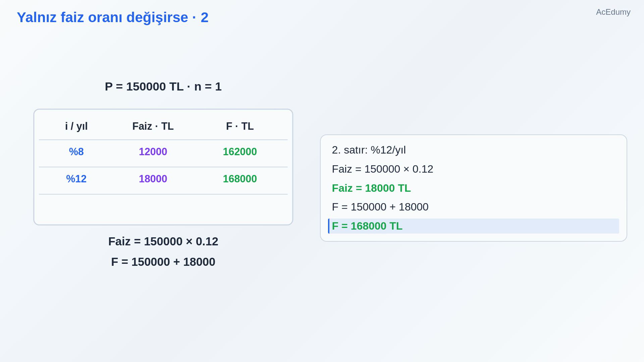The image size is (644, 362).
Task: Select "Faiz = 150000 × 0.12" in the steps panel
Action: [382, 169]
